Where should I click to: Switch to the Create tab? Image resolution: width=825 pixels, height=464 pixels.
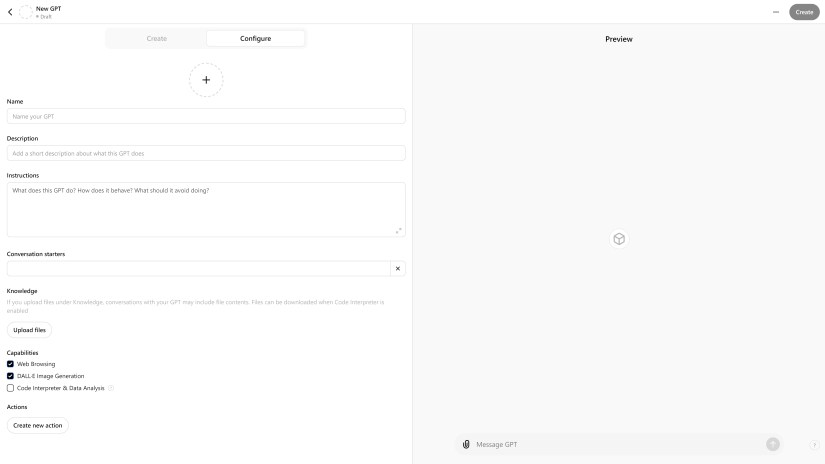156,38
